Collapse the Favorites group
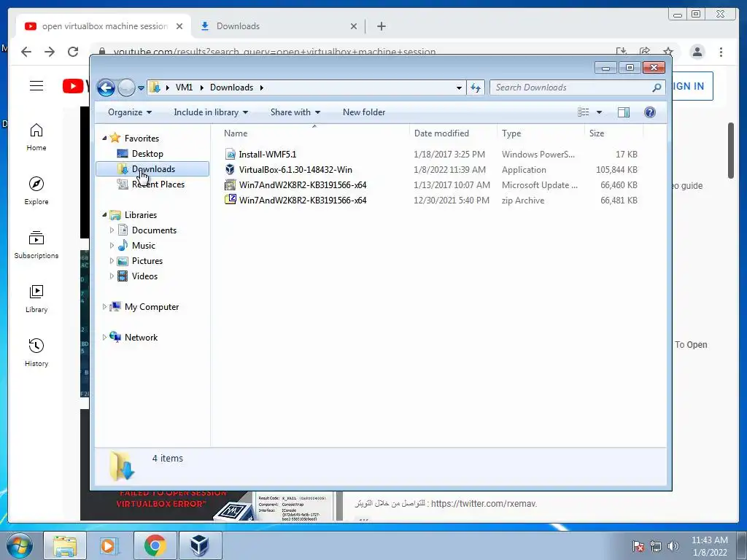The image size is (747, 560). pyautogui.click(x=104, y=138)
